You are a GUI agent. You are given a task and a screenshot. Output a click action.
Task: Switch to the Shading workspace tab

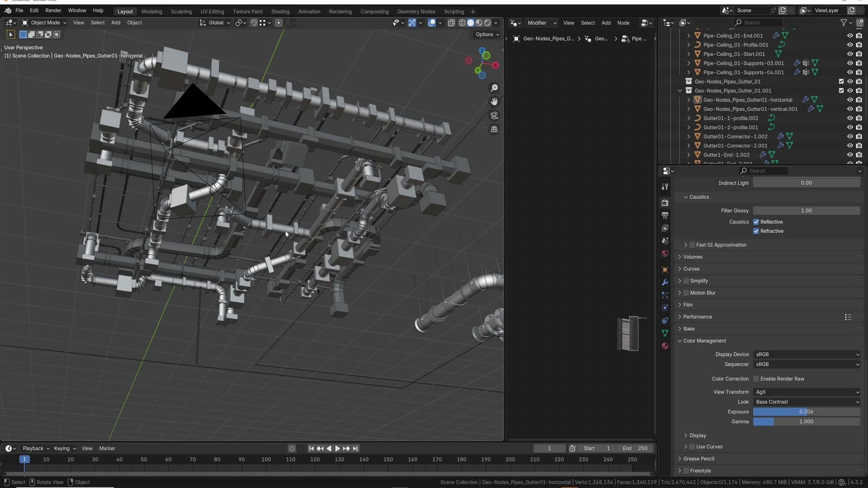280,12
